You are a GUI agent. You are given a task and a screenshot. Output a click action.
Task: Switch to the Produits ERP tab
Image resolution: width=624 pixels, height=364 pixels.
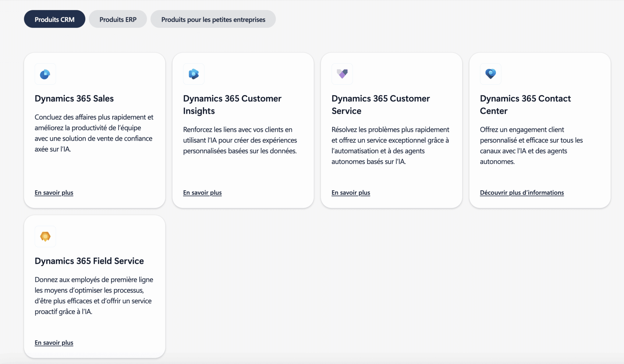(x=118, y=19)
